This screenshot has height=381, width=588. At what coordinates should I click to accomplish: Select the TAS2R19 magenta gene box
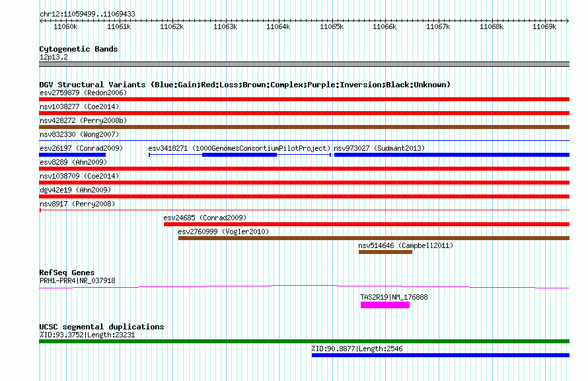(x=385, y=305)
